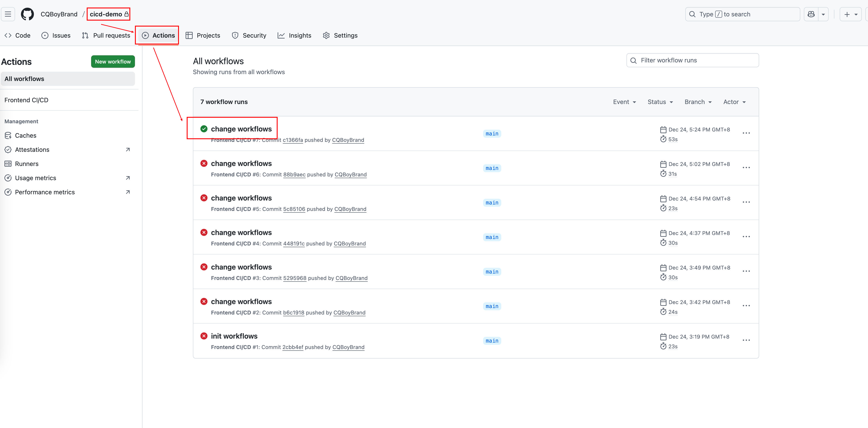Open commit c1366fa link

tap(292, 140)
